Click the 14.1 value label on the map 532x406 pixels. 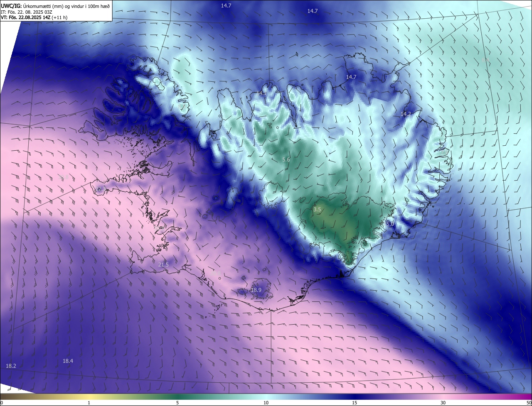point(262,93)
